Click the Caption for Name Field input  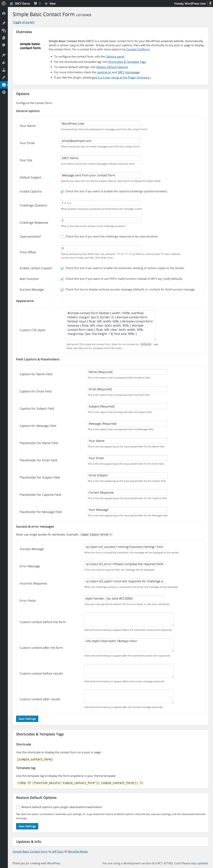(x=127, y=372)
